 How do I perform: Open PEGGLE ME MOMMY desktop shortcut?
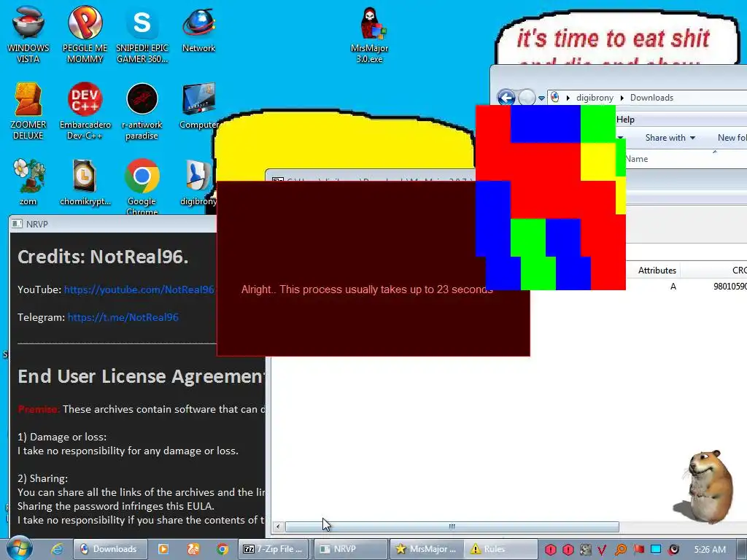(85, 34)
